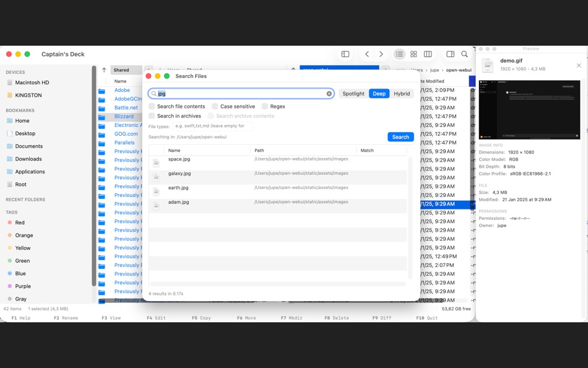Click F3 View in function bar
588x368 pixels.
(111, 318)
